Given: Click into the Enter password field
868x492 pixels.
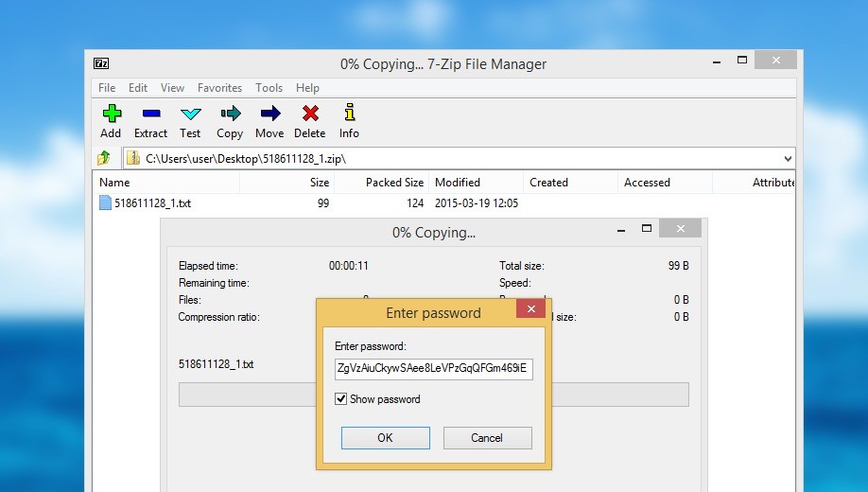Looking at the screenshot, I should [x=433, y=369].
